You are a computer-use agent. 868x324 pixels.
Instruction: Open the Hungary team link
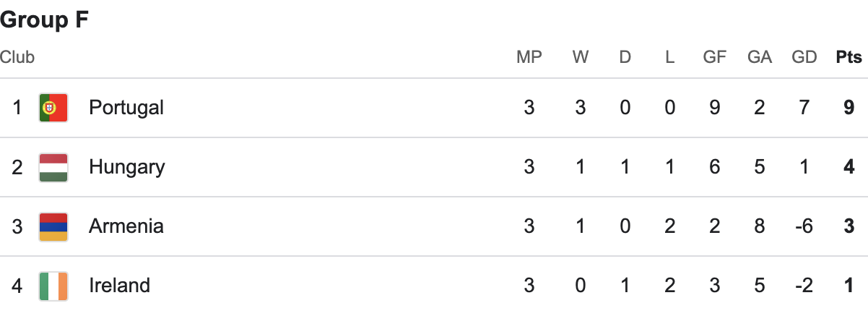(x=126, y=167)
